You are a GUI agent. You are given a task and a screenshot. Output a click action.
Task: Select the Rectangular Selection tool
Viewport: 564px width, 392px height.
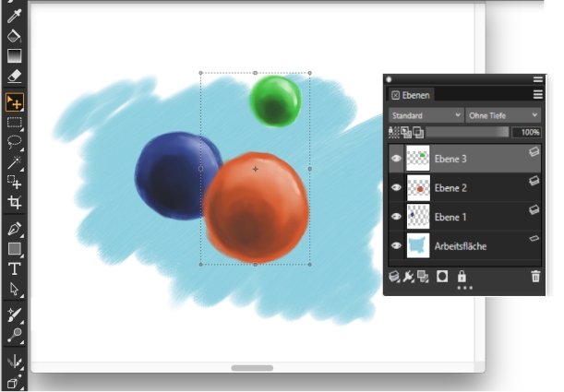click(x=15, y=123)
